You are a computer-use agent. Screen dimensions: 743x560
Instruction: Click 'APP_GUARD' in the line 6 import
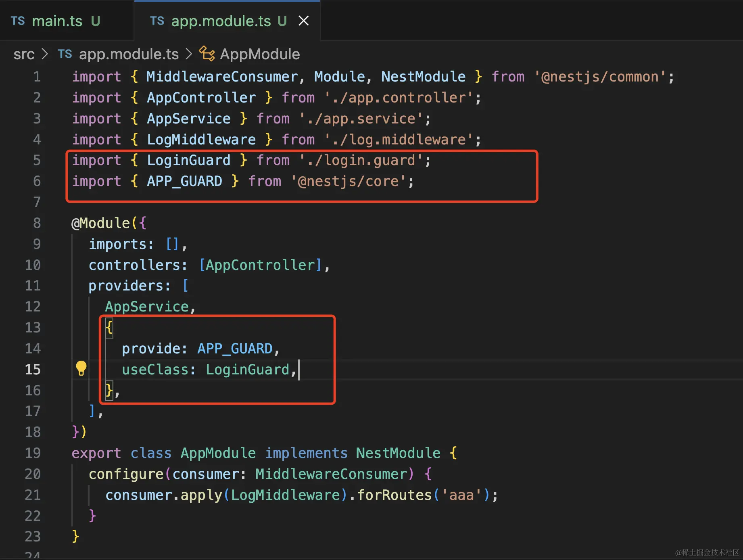coord(184,181)
